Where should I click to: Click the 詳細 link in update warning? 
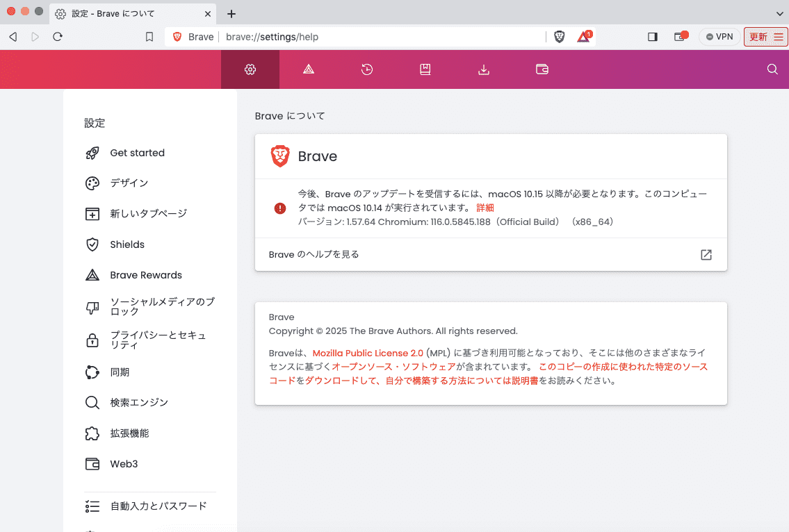tap(485, 208)
